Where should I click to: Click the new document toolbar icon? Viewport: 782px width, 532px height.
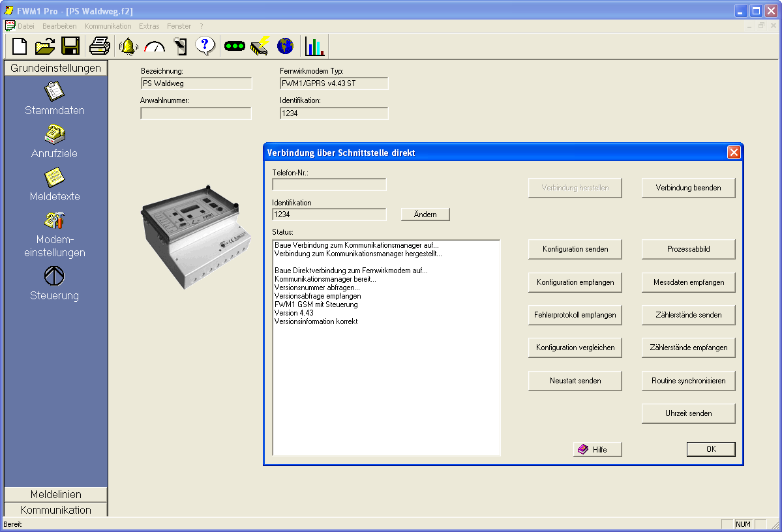click(x=20, y=46)
